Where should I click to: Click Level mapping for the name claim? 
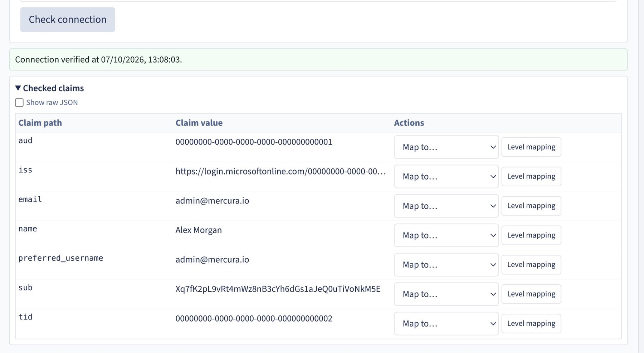tap(531, 235)
